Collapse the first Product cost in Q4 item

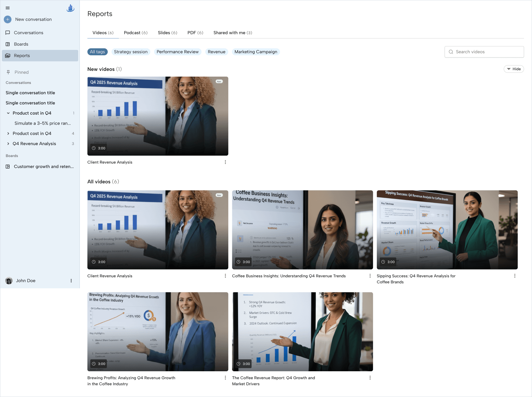[8, 113]
